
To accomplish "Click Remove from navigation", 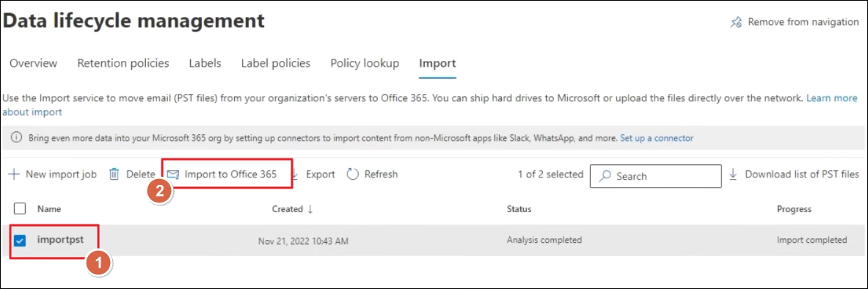I will click(x=803, y=22).
